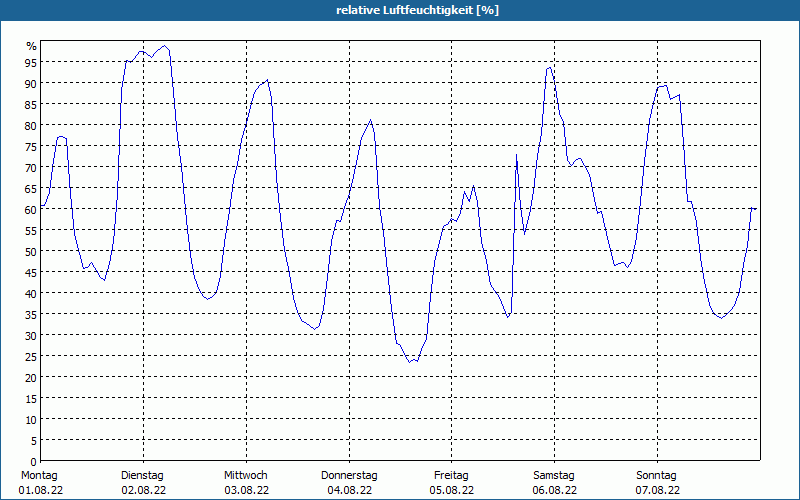Select the date '03.08.22'

tap(246, 490)
